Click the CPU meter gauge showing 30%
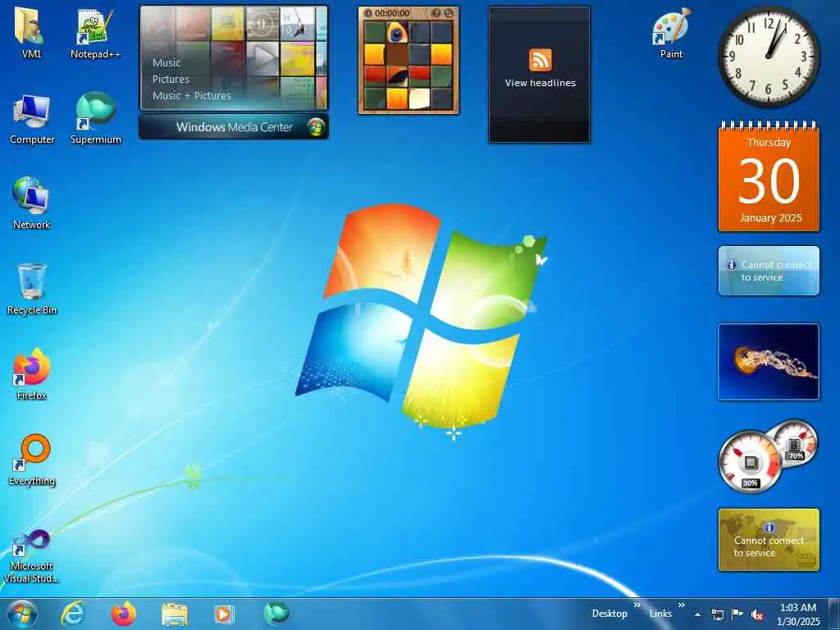Screen dimensions: 840x630 click(x=750, y=462)
